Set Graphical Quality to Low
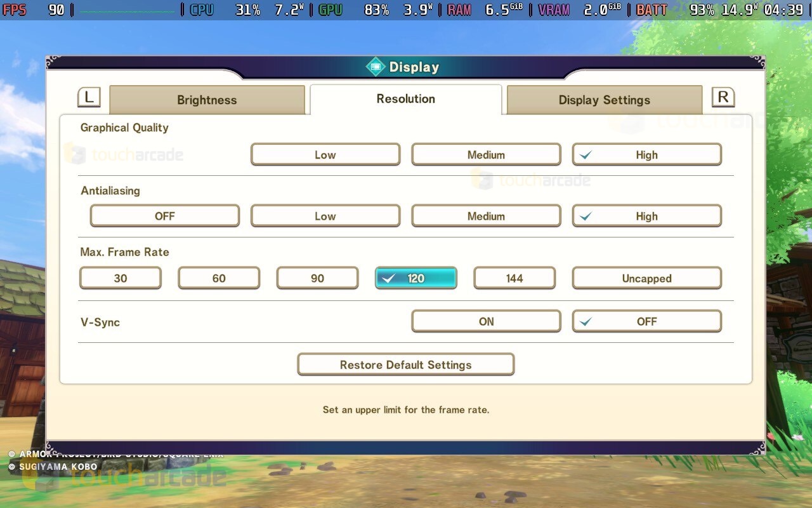Screen dimensions: 812x508 (x=325, y=154)
